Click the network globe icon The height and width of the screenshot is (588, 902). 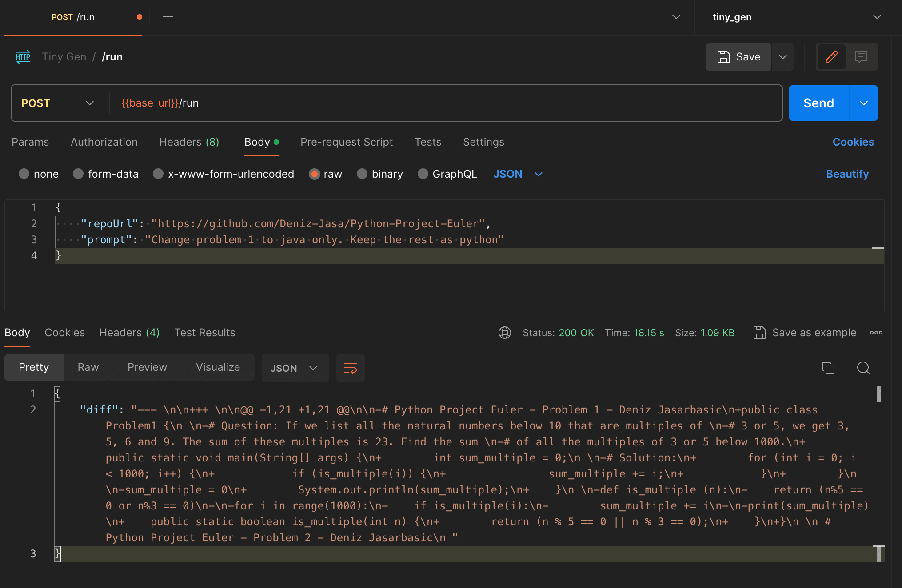[505, 333]
